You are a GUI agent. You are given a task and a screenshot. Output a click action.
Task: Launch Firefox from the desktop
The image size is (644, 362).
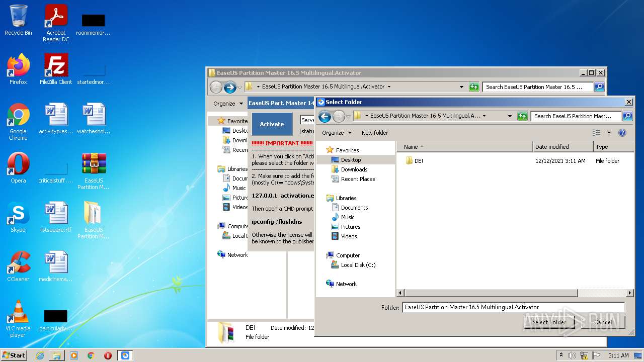coord(18,69)
